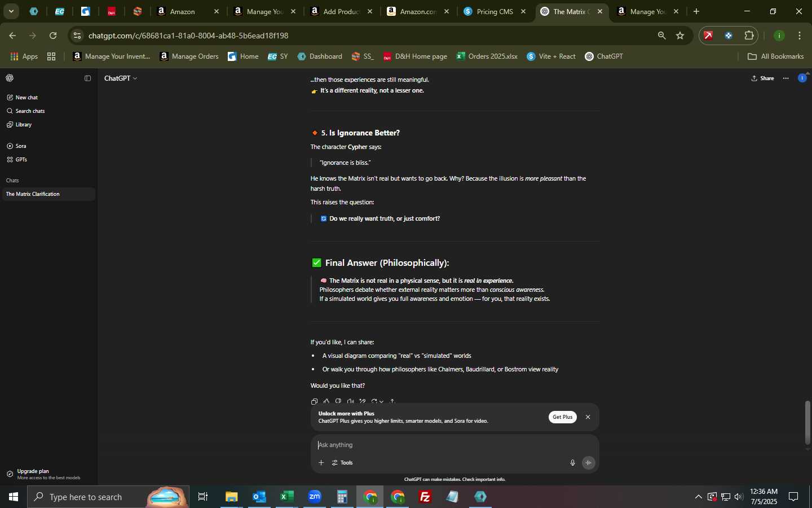Collapse the sidebar with the panel icon
This screenshot has height=508, width=812.
point(87,78)
